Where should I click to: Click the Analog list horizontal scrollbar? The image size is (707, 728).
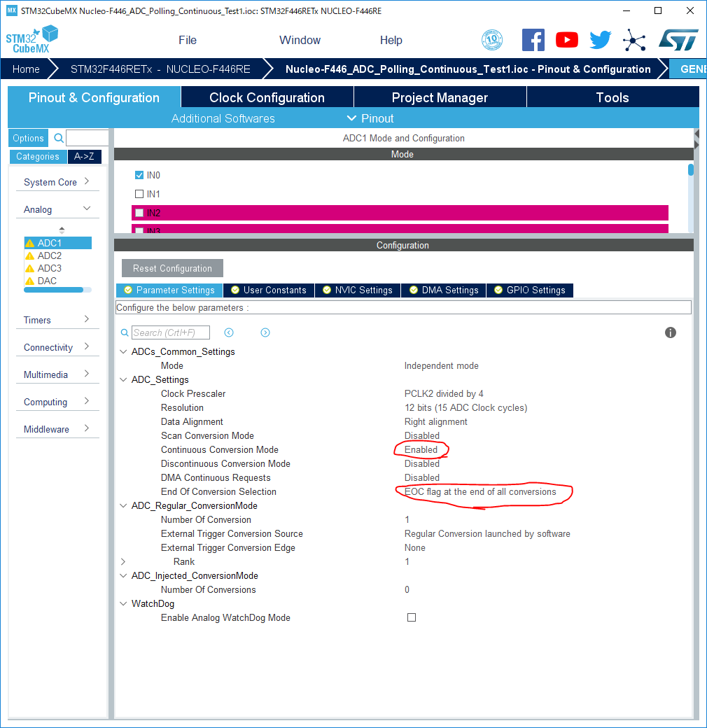(x=53, y=290)
